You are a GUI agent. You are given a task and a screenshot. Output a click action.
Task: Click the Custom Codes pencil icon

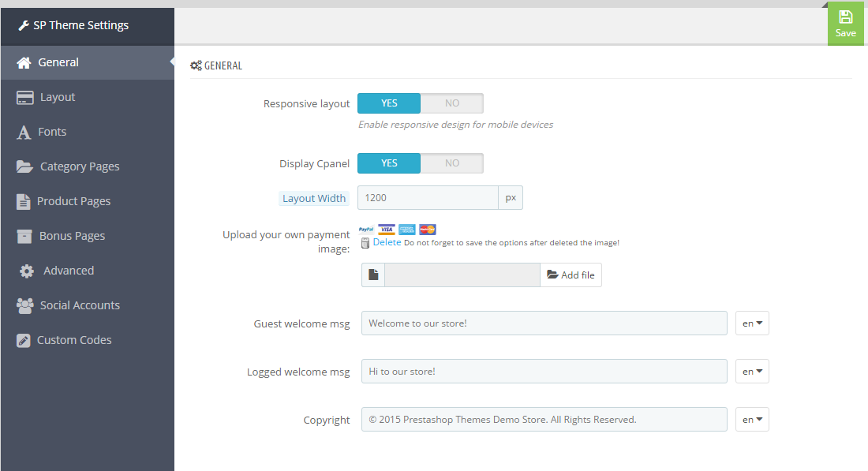click(23, 340)
